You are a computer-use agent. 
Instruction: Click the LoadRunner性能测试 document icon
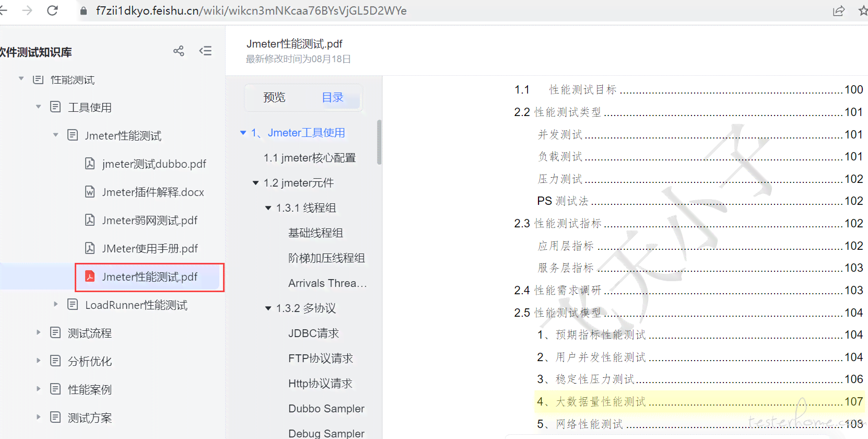point(73,305)
